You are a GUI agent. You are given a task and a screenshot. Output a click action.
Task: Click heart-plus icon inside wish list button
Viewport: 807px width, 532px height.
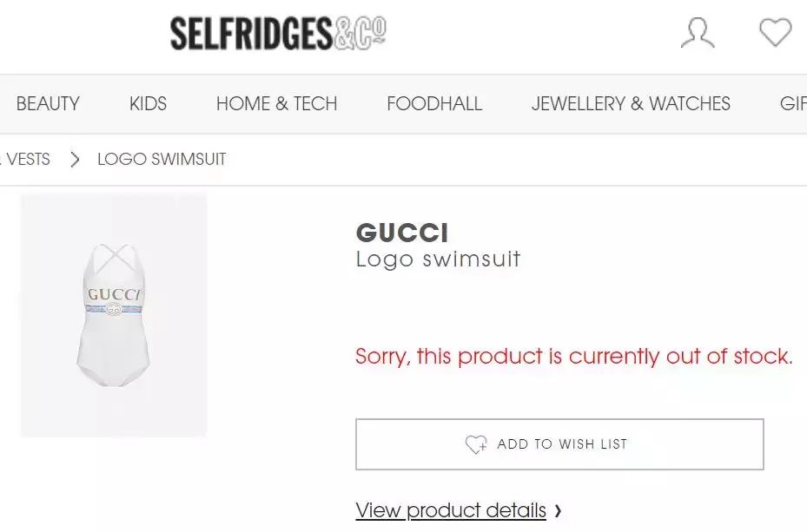476,444
